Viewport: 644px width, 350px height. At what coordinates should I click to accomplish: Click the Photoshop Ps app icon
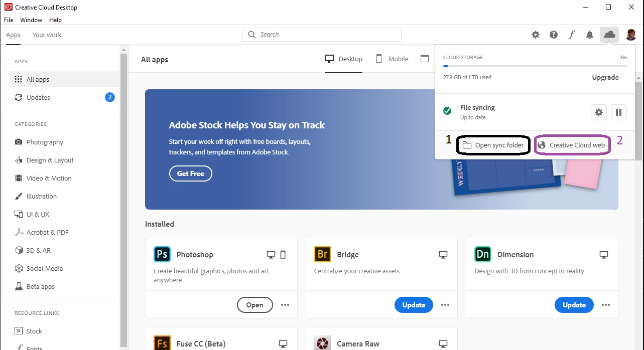[162, 254]
